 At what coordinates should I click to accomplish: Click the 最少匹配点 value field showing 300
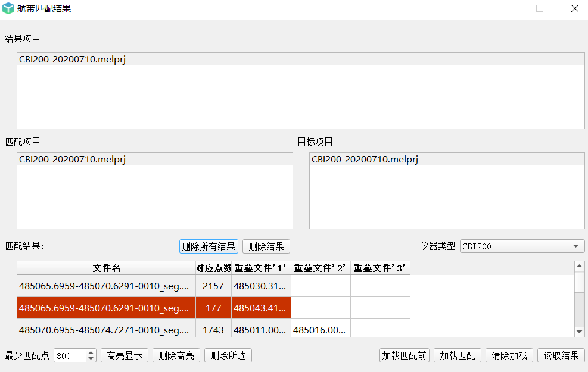click(x=70, y=355)
